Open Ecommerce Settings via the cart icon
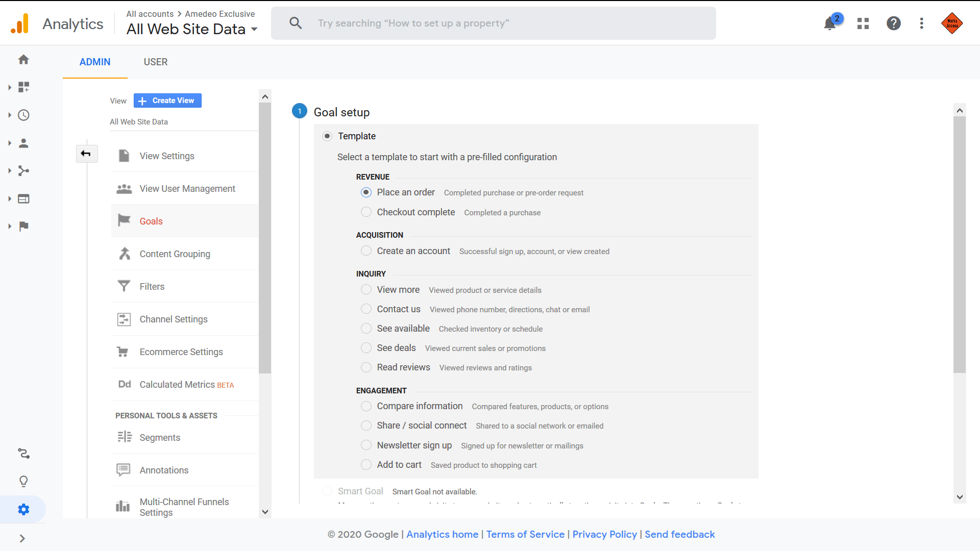Image resolution: width=980 pixels, height=551 pixels. [123, 352]
